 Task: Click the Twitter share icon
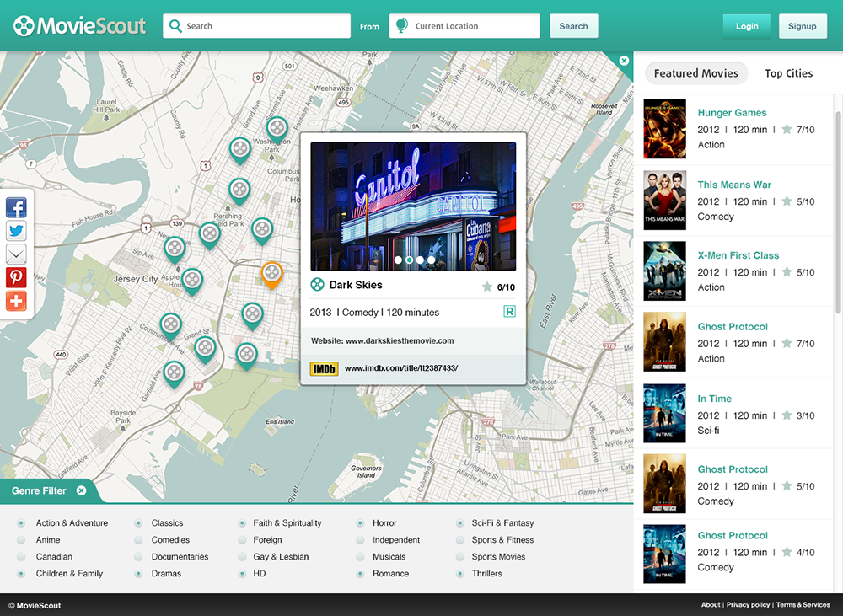(x=16, y=231)
